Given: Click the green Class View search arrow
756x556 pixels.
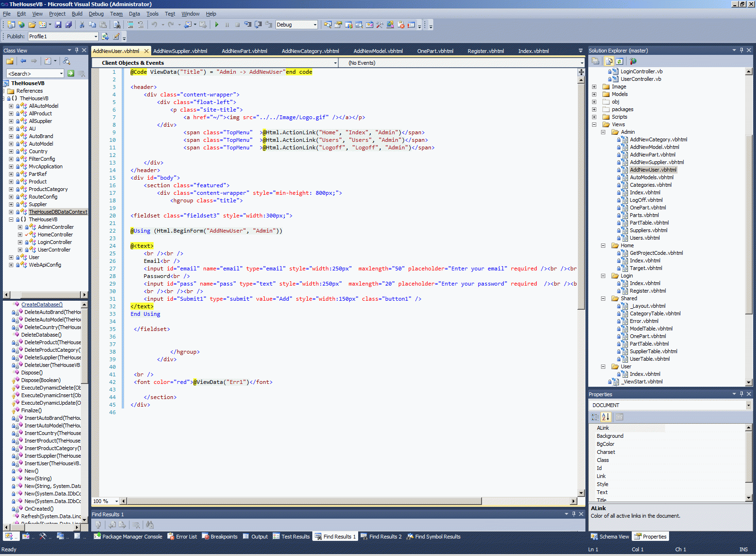Looking at the screenshot, I should pyautogui.click(x=71, y=73).
